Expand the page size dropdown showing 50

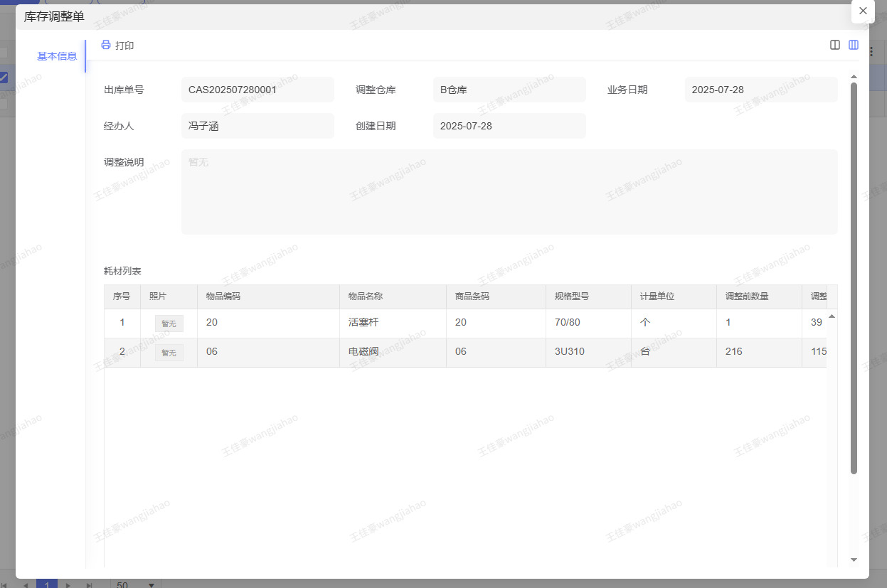(151, 585)
